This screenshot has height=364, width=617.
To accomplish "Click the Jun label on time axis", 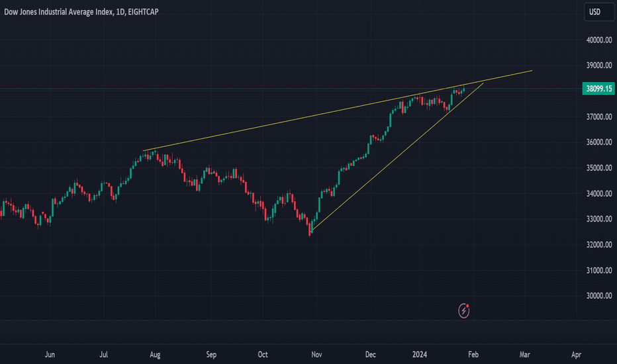I will pyautogui.click(x=50, y=355).
